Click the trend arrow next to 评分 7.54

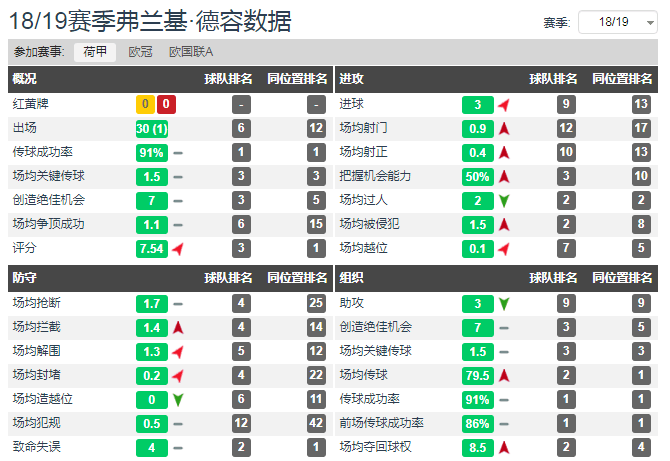[x=178, y=249]
